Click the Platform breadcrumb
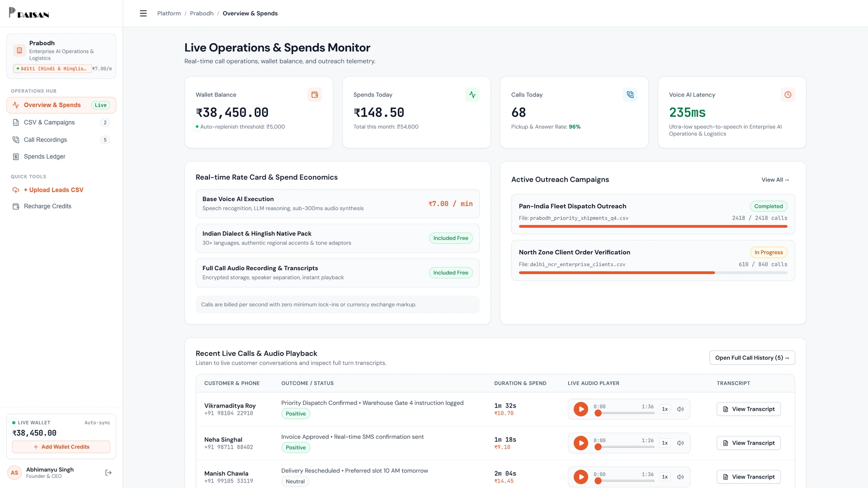This screenshot has width=868, height=488. point(169,14)
